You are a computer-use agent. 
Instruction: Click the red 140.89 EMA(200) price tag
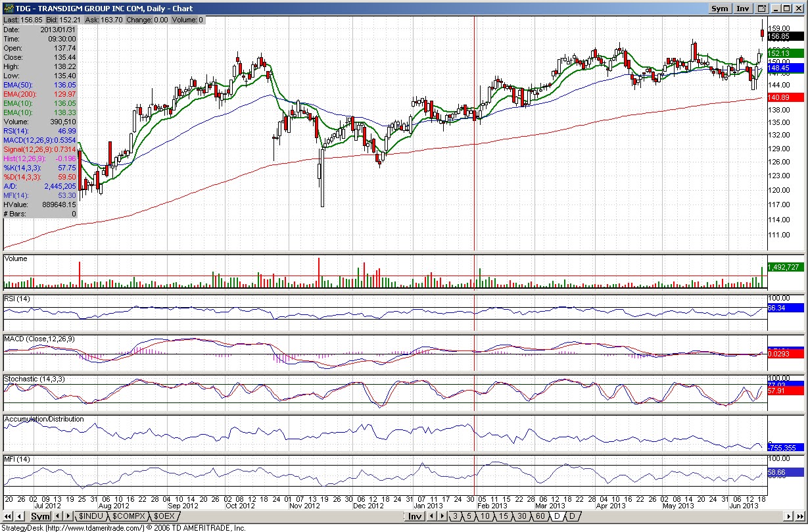(786, 97)
